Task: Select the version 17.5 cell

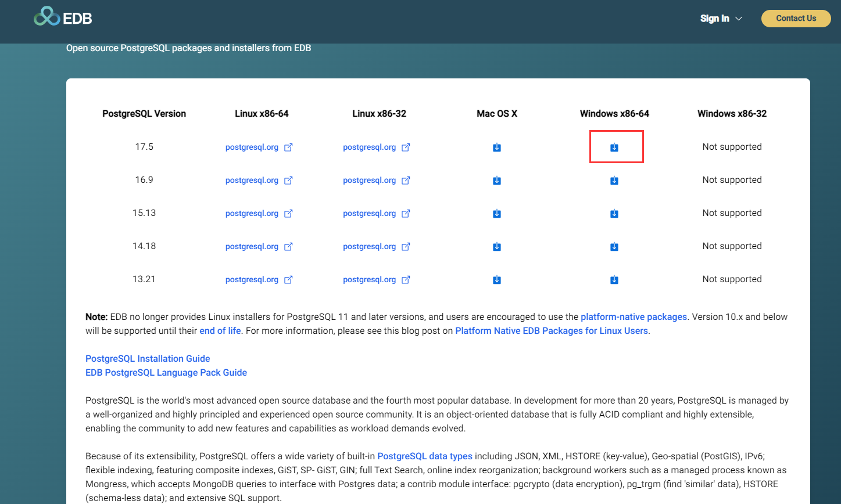Action: [144, 147]
